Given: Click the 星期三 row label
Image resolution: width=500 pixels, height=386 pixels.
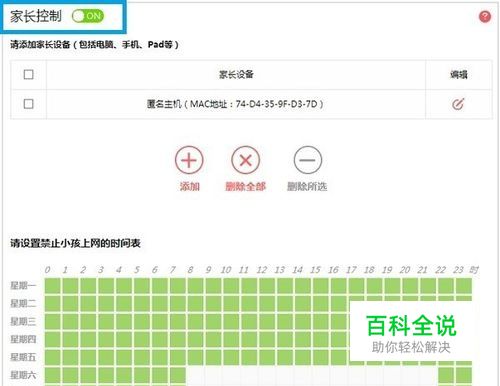Looking at the screenshot, I should [x=23, y=322].
